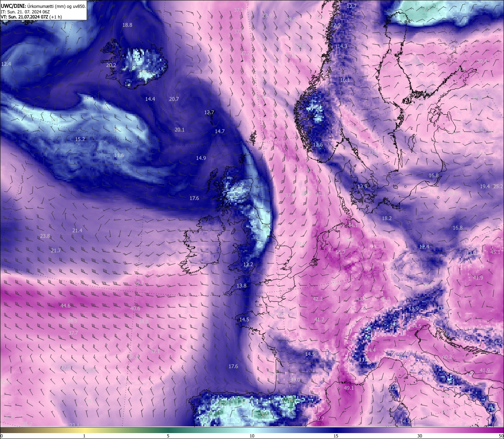504x439 pixels.
Task: Click the 44.1 value on the map
Action: pyautogui.click(x=353, y=225)
